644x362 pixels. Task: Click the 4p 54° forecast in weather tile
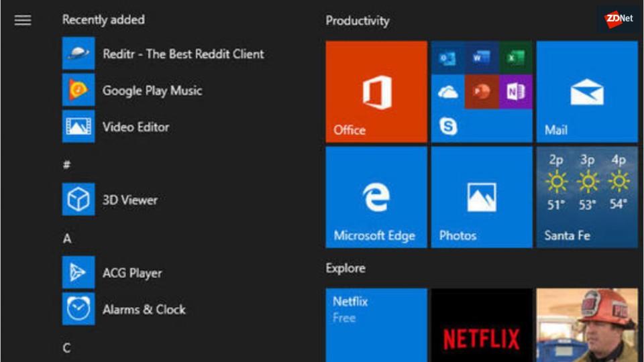[619, 182]
